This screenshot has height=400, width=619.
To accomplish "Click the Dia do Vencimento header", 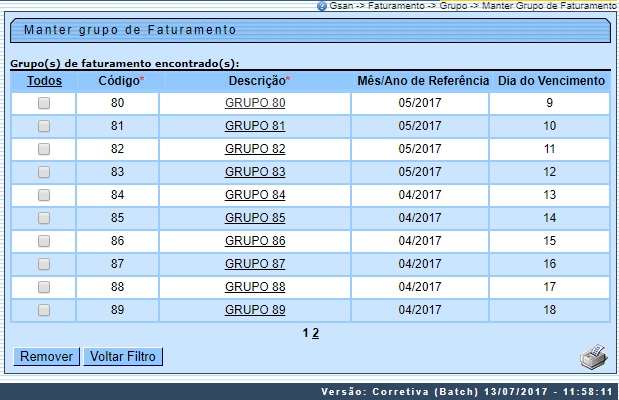I will (551, 81).
